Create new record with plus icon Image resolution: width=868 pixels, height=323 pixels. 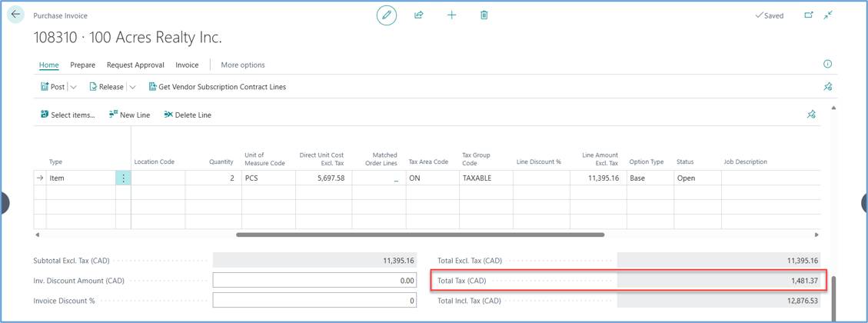452,15
